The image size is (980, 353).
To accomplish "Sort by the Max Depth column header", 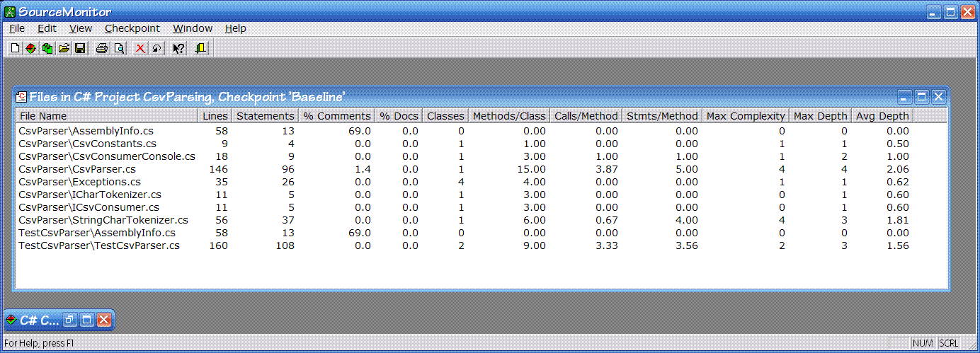I will click(820, 116).
